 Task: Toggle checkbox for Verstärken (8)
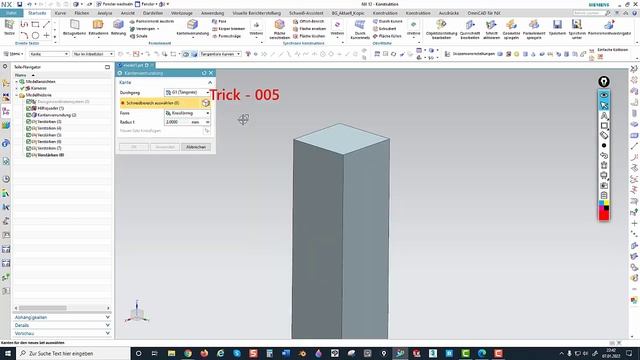29,155
